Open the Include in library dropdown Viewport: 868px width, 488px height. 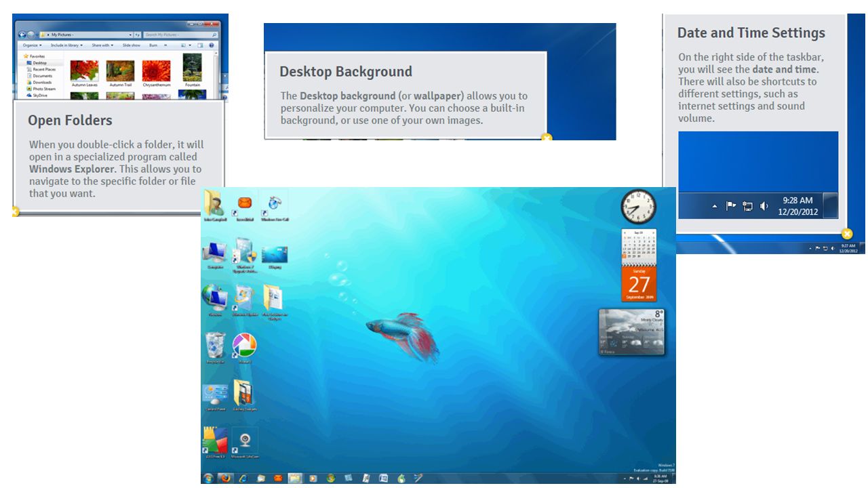coord(66,45)
